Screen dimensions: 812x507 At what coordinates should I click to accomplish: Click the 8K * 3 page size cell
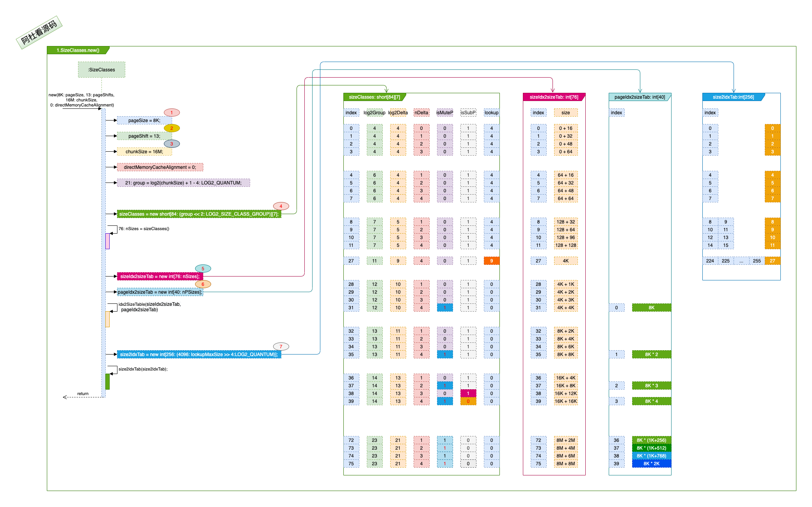click(652, 386)
